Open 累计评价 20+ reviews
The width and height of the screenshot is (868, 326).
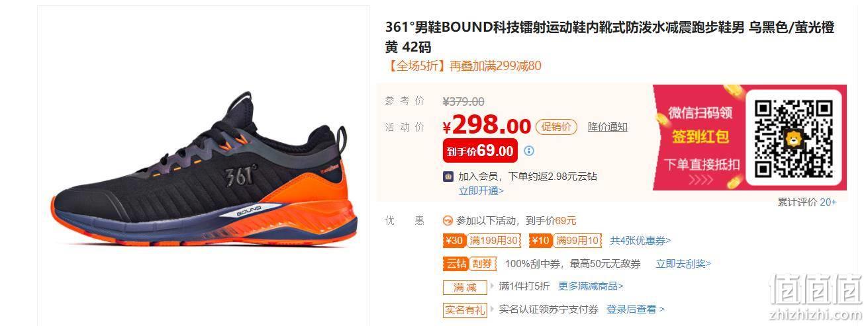(806, 202)
